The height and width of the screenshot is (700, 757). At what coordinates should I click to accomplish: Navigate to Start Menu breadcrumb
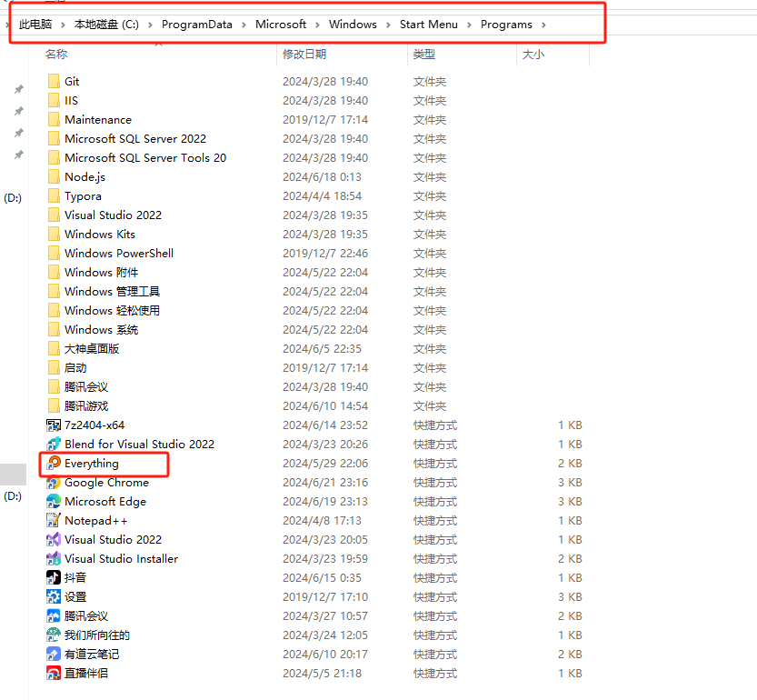[x=429, y=25]
